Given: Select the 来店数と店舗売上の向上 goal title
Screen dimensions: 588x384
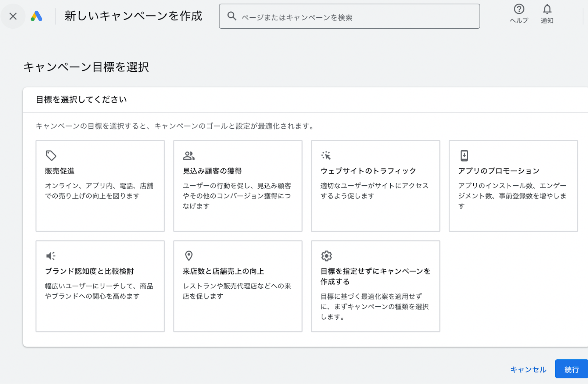Looking at the screenshot, I should (x=223, y=271).
